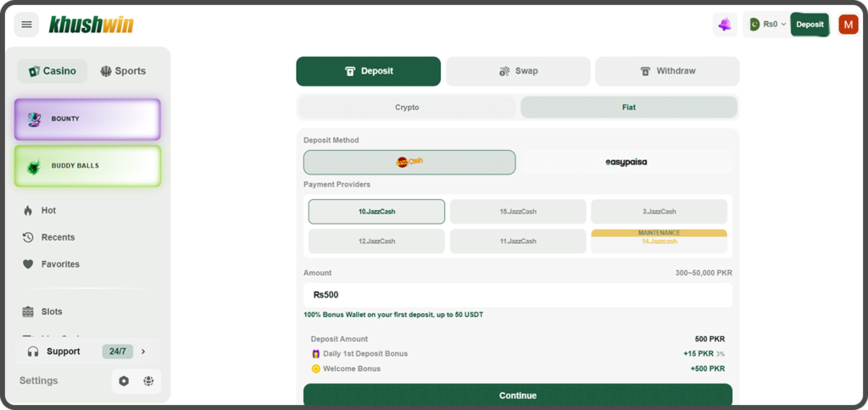
Task: Expand the Rs0 balance dropdown
Action: [768, 25]
